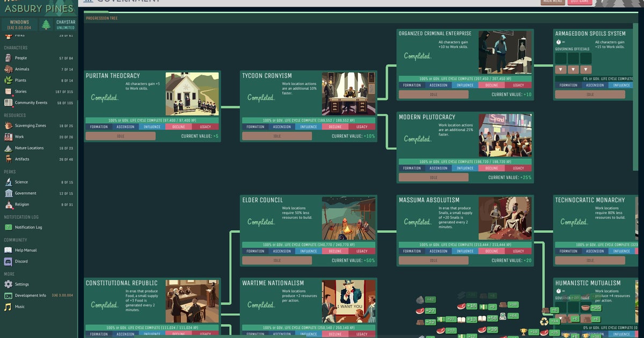Click the Elder Council life cycle progress bar
The height and width of the screenshot is (338, 644).
tap(308, 245)
